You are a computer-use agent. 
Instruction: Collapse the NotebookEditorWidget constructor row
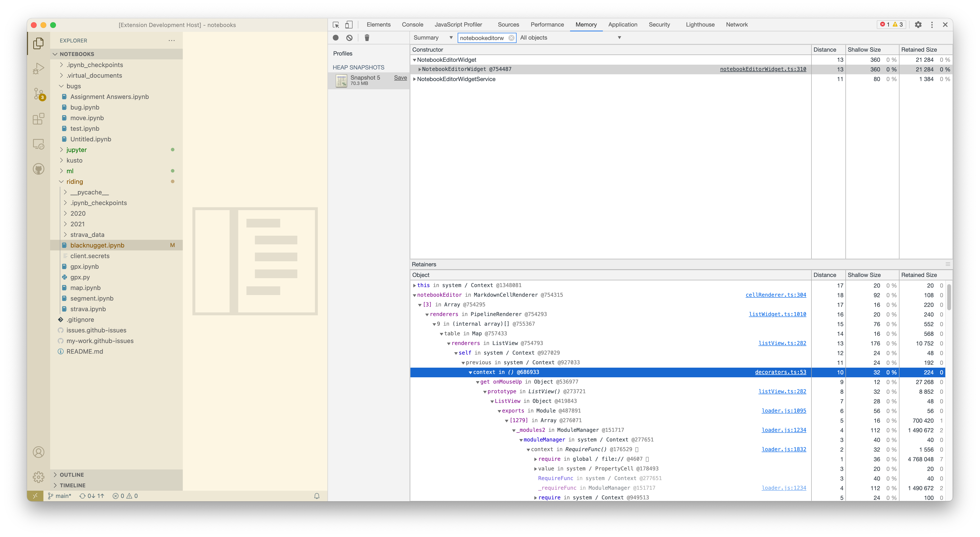[414, 60]
